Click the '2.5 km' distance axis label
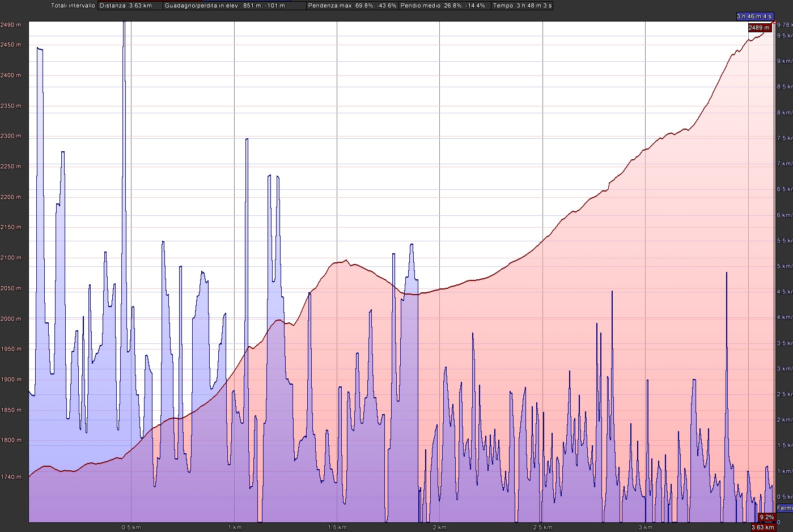The height and width of the screenshot is (532, 793). [x=542, y=527]
